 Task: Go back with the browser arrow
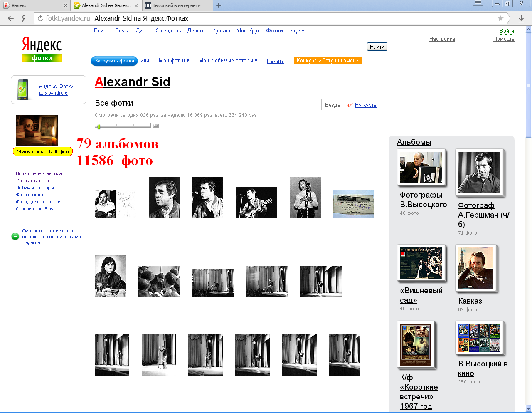pos(11,18)
